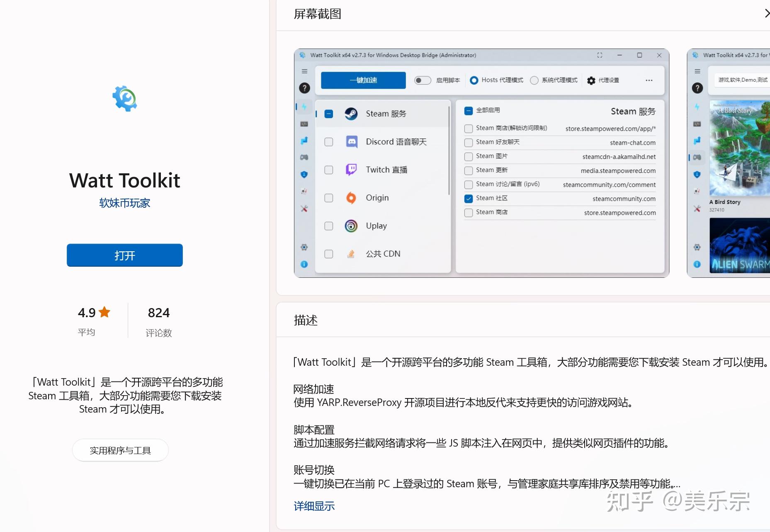Open 代理设置 gear icon

point(591,80)
